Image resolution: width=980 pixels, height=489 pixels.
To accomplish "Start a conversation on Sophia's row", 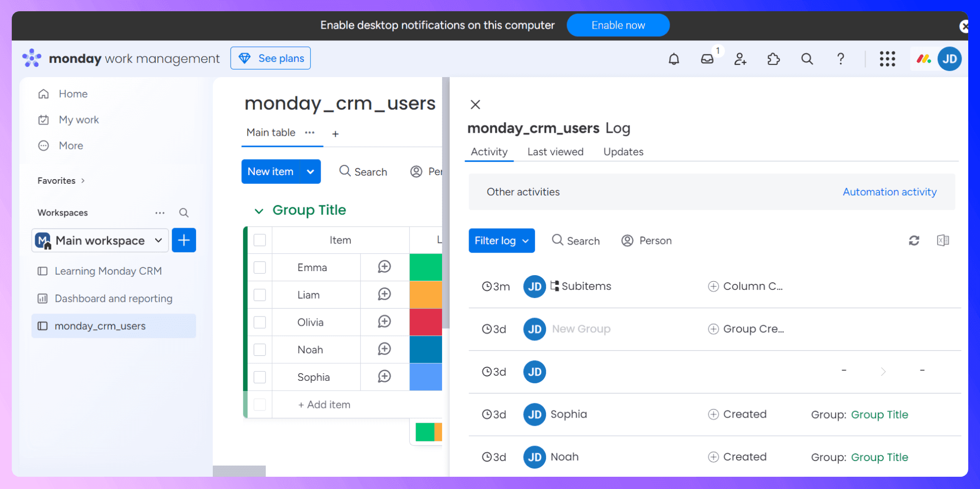I will pyautogui.click(x=384, y=377).
